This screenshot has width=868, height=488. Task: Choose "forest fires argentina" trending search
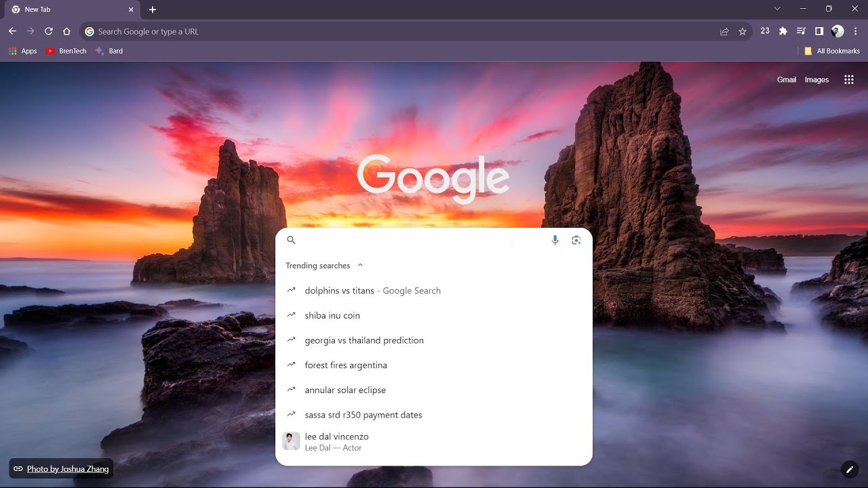(x=434, y=365)
